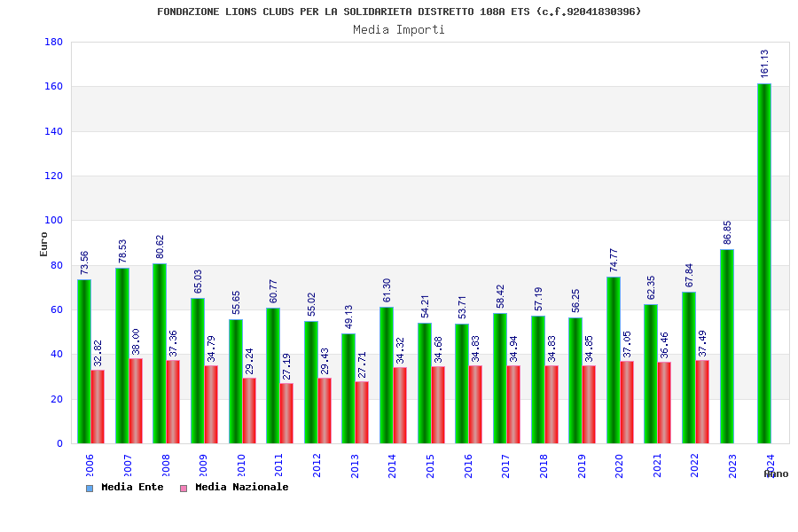Click the value label 27.71
Screen dimensions: 798x532
pos(362,364)
